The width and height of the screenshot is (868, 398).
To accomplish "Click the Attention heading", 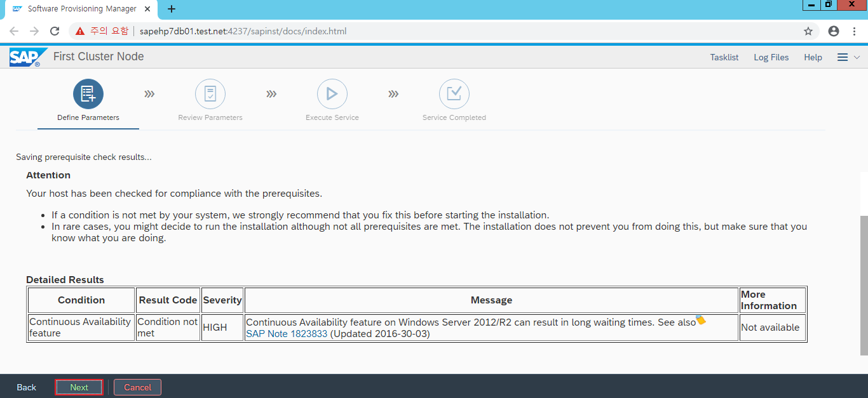I will 48,175.
